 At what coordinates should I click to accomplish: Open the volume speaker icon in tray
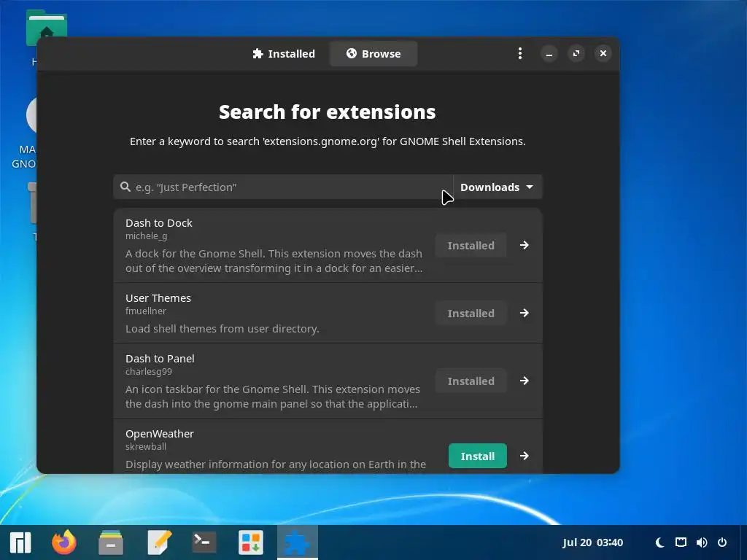(702, 542)
